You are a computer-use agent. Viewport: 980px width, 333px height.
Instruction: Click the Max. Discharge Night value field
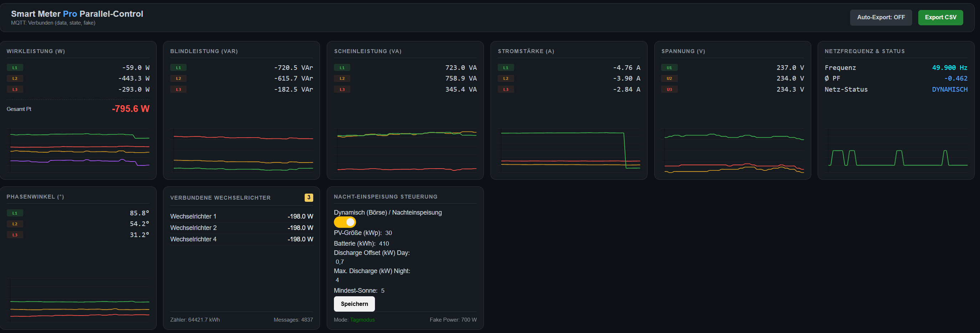[x=337, y=280]
